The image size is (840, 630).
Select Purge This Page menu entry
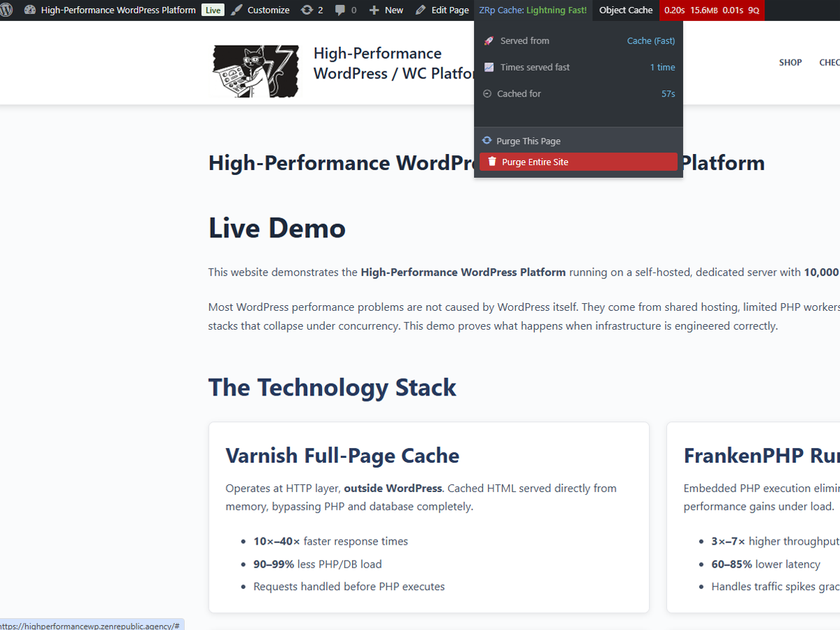tap(528, 141)
